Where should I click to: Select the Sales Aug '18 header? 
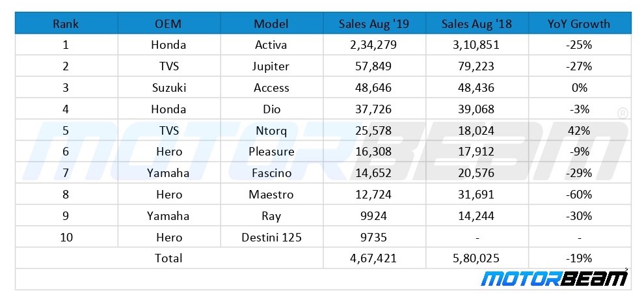click(x=477, y=24)
